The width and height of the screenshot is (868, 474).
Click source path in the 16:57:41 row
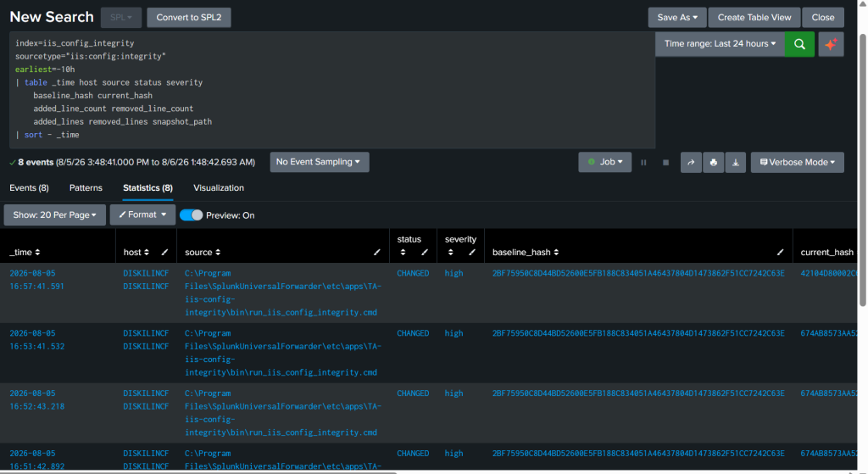[283, 293]
